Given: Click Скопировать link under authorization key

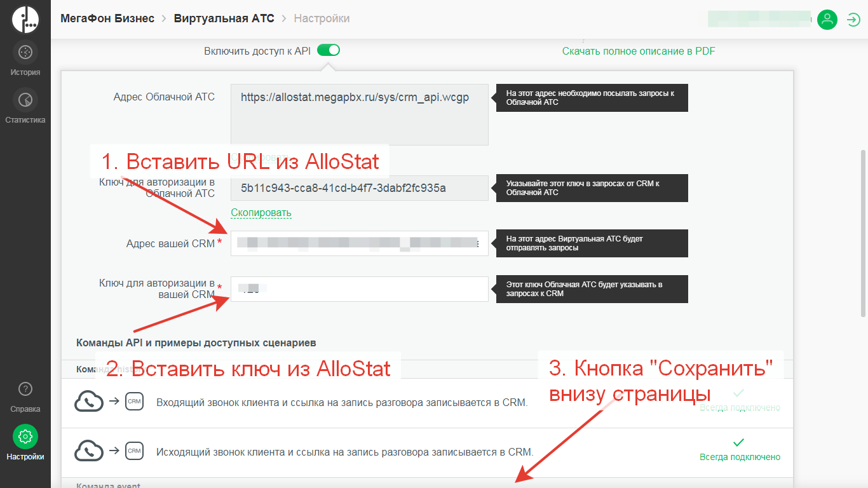Looking at the screenshot, I should click(261, 212).
